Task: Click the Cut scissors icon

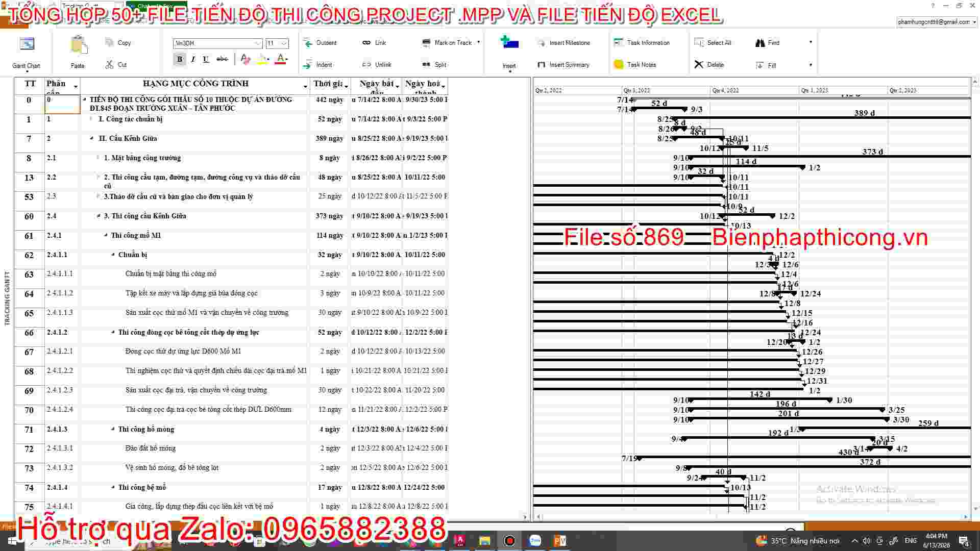Action: [109, 64]
